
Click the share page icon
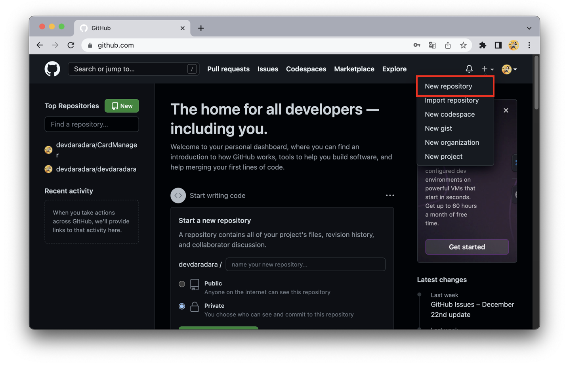coord(448,45)
